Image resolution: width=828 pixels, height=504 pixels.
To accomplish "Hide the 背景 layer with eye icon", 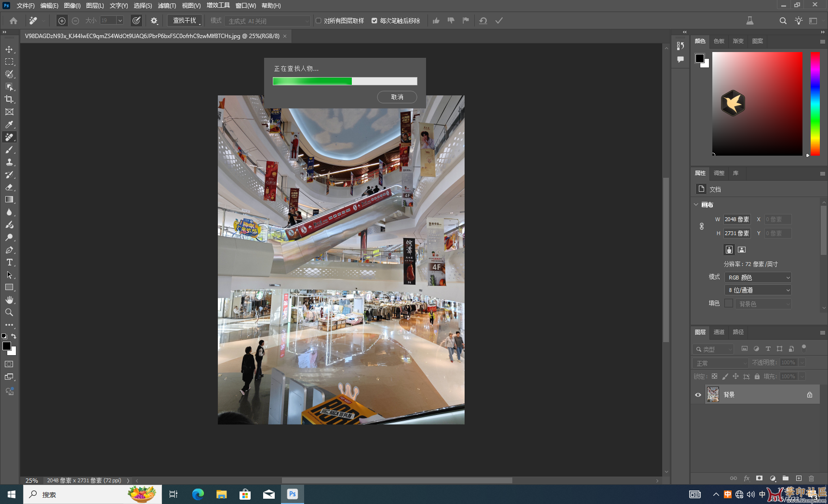I will pos(698,395).
